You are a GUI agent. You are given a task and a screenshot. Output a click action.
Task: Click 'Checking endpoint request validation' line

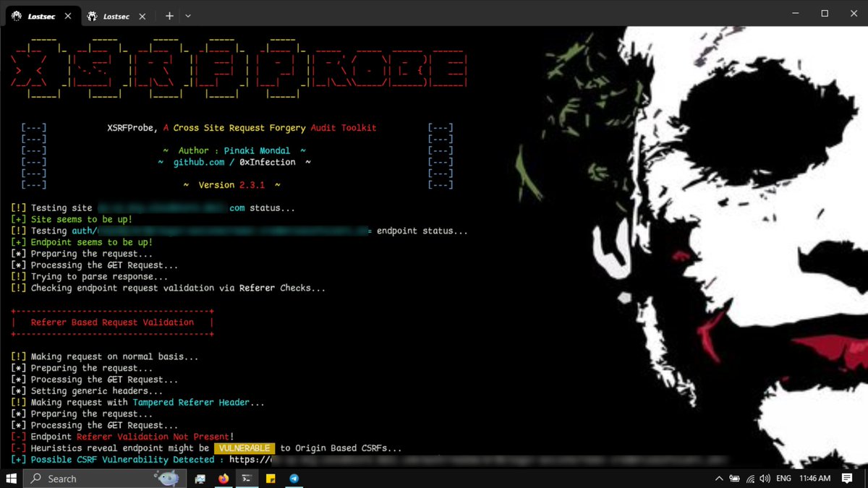tap(168, 288)
